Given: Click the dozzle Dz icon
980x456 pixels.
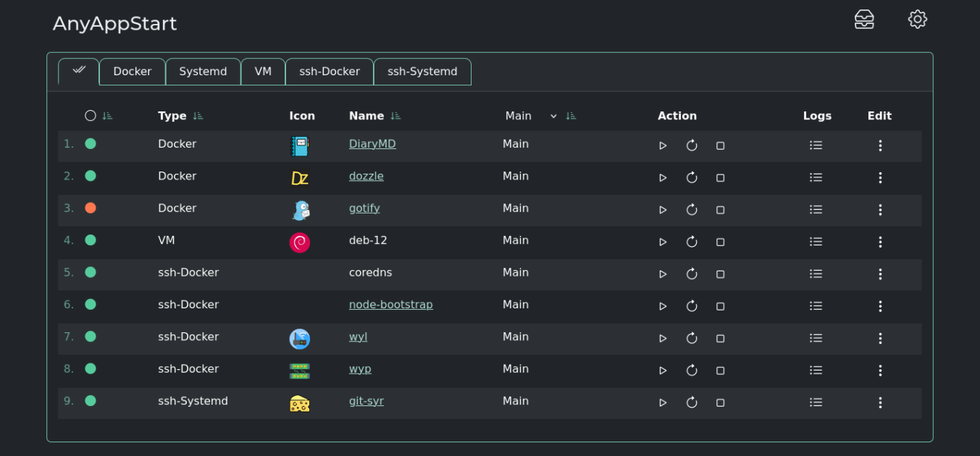Looking at the screenshot, I should 299,178.
